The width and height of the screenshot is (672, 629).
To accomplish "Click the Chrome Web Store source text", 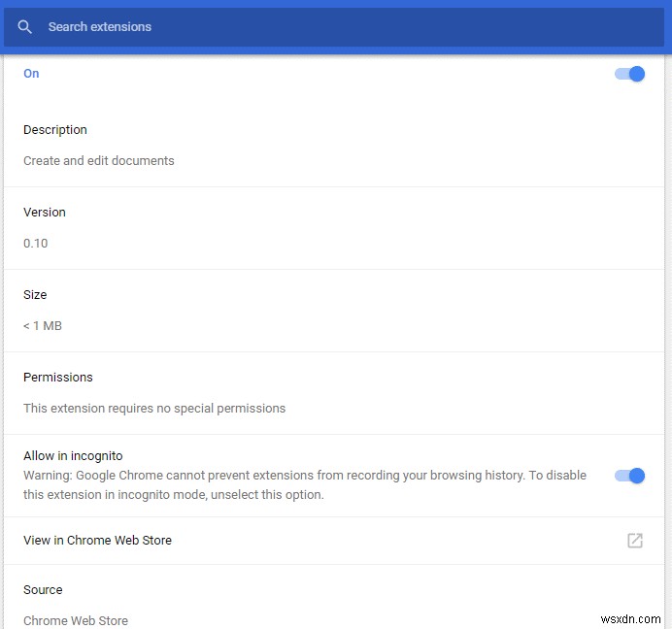I will (x=76, y=621).
